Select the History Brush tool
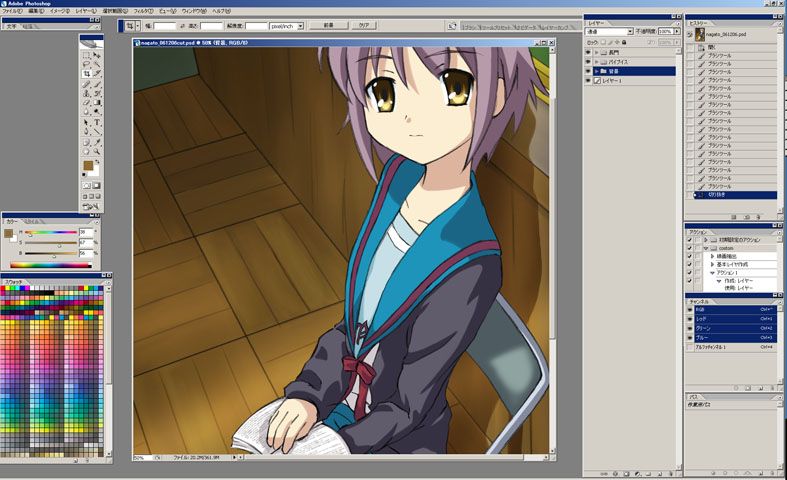The image size is (787, 480). [x=97, y=93]
